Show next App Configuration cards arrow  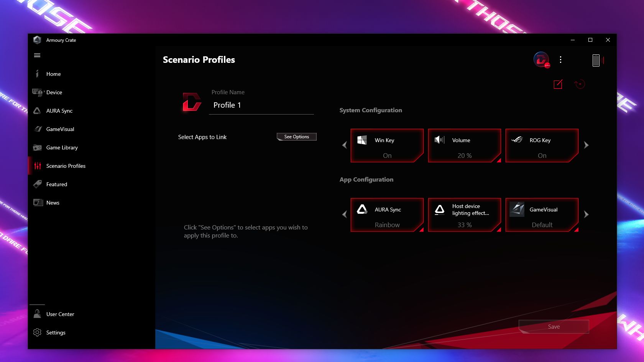pos(586,215)
